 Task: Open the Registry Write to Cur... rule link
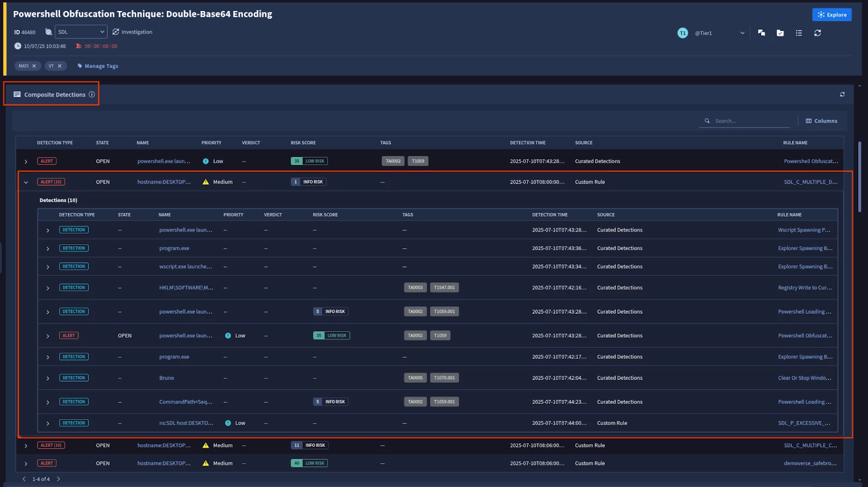click(805, 288)
